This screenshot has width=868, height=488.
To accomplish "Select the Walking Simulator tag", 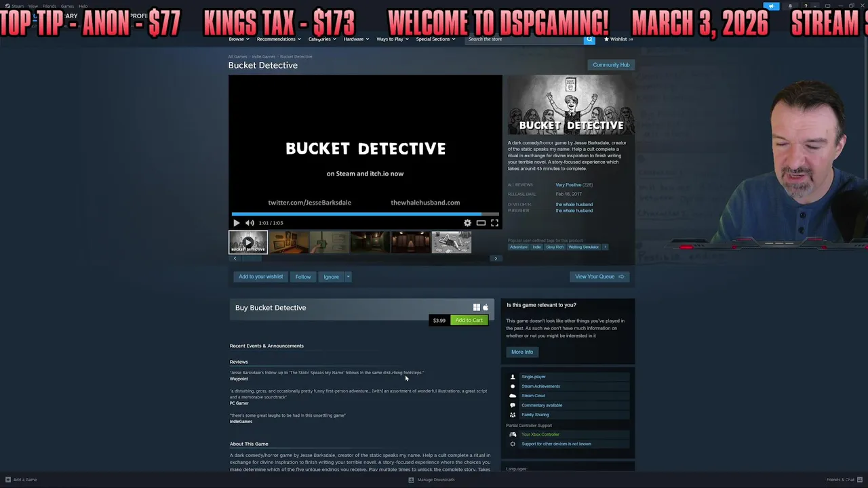I will point(584,247).
